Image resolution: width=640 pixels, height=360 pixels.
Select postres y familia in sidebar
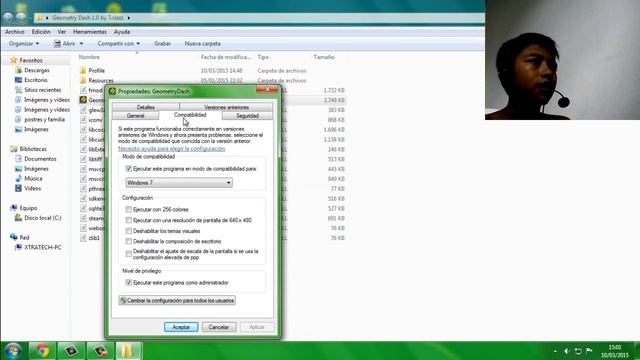click(x=44, y=120)
